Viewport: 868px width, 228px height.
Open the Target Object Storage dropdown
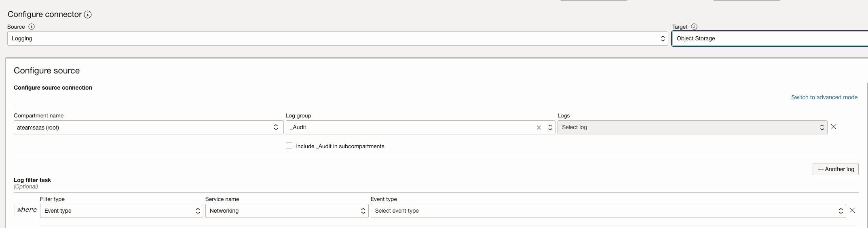(x=768, y=39)
